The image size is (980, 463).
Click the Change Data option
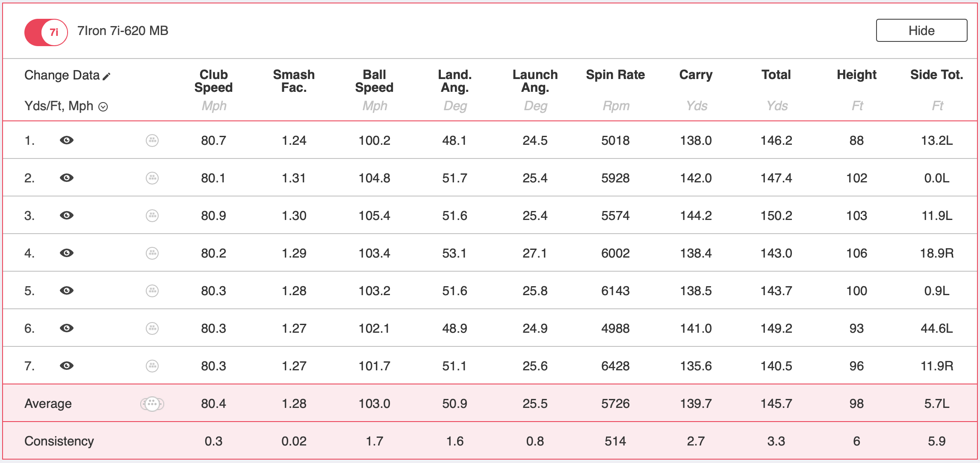tap(62, 75)
